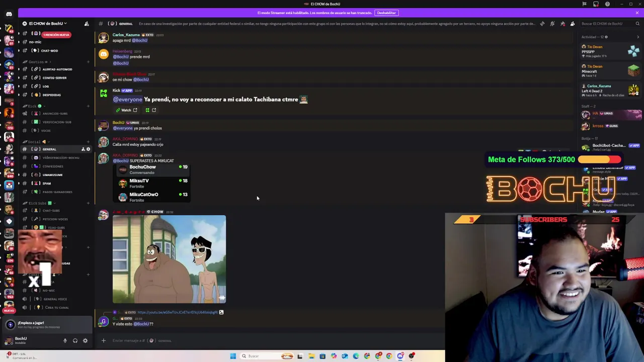This screenshot has width=644, height=362.
Task: Open File Explorer folder on taskbar
Action: [311, 356]
